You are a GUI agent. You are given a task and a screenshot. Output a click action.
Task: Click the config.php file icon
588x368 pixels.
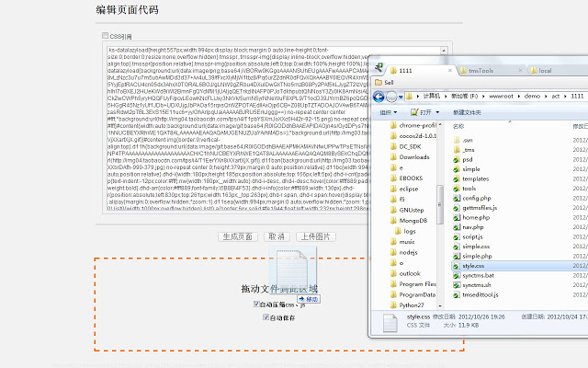(457, 198)
